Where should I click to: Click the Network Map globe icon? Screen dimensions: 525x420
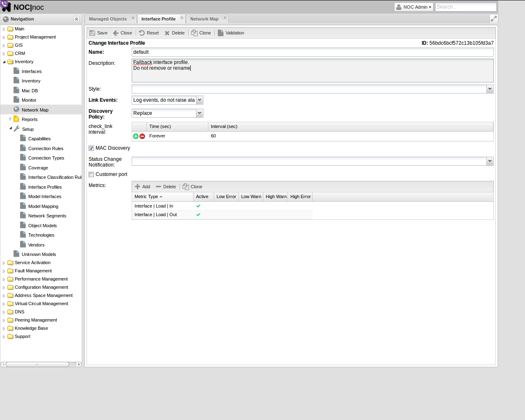click(x=16, y=110)
